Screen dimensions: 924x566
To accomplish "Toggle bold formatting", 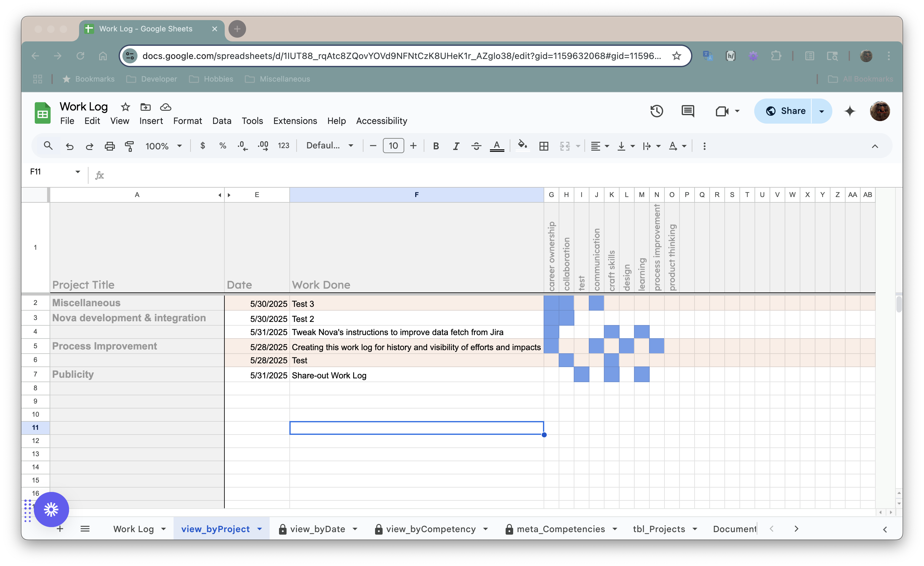I will (436, 146).
